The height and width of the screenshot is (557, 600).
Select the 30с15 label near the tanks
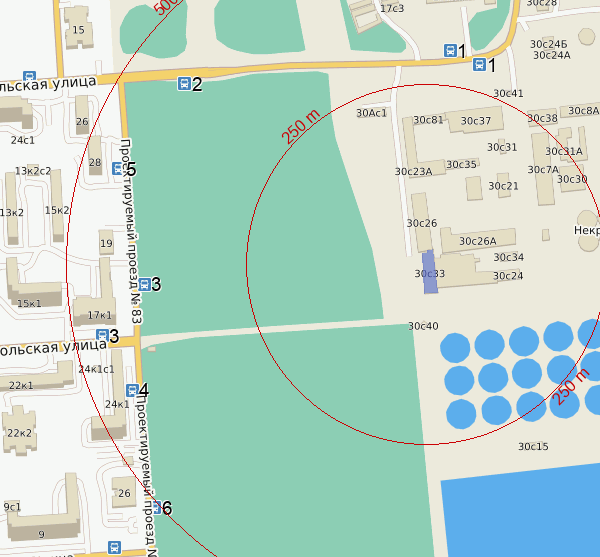[533, 446]
